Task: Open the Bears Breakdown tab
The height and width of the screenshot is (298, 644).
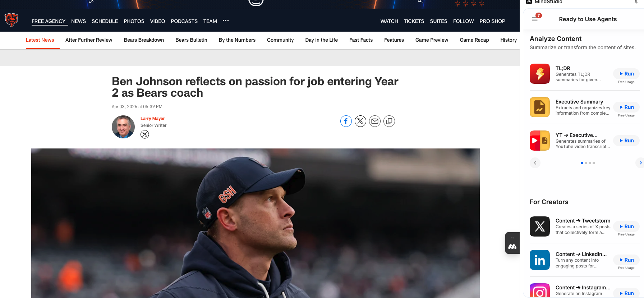Action: click(144, 40)
